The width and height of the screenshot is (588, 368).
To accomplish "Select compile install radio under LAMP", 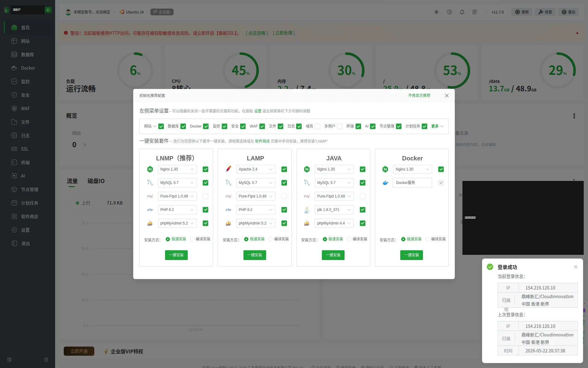I will 270,239.
